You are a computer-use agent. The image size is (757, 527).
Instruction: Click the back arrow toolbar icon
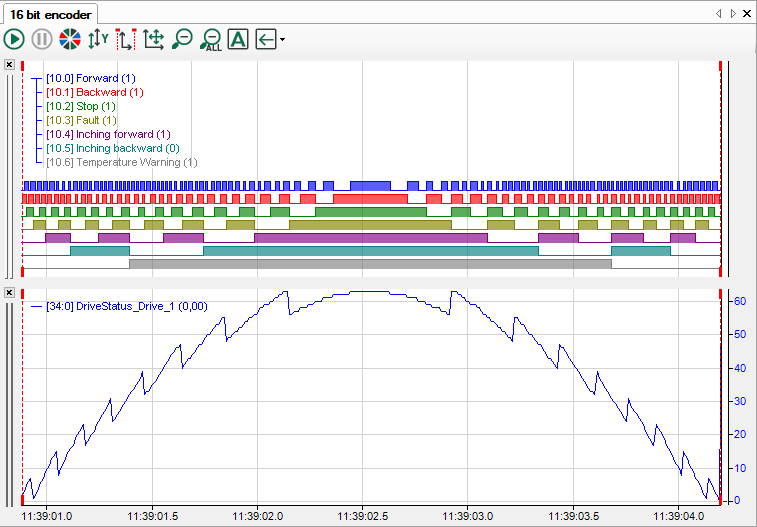coord(265,40)
